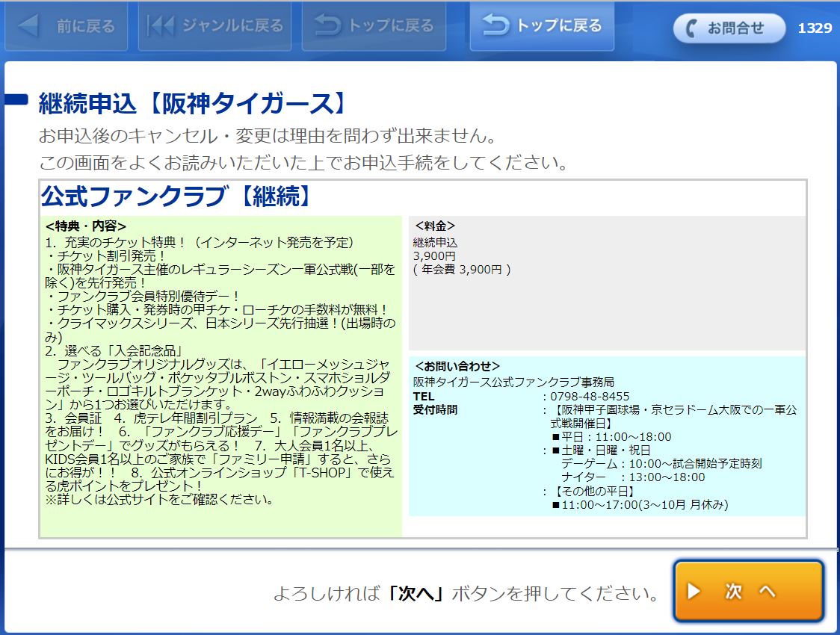Click the 受付時間 label
This screenshot has width=840, height=635.
pyautogui.click(x=435, y=410)
